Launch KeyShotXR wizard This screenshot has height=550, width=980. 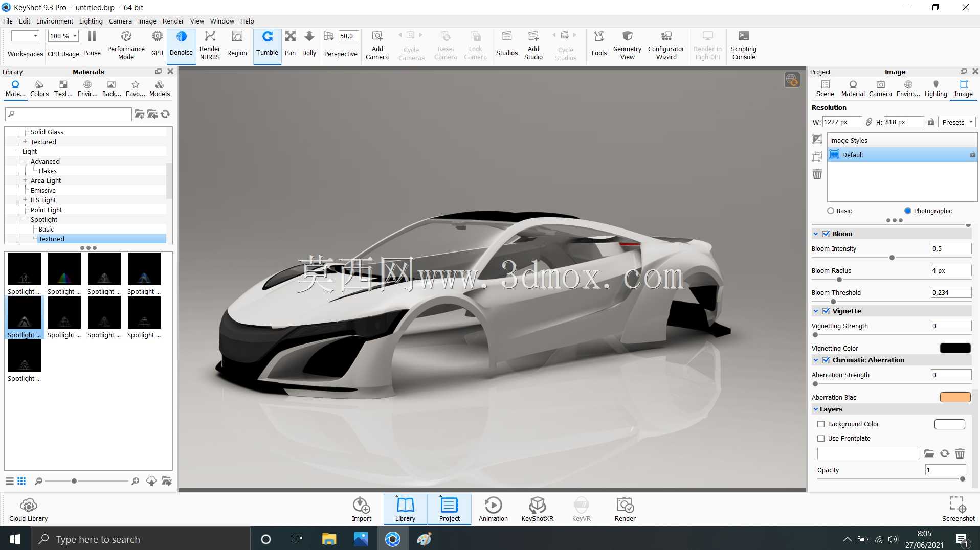coord(537,510)
